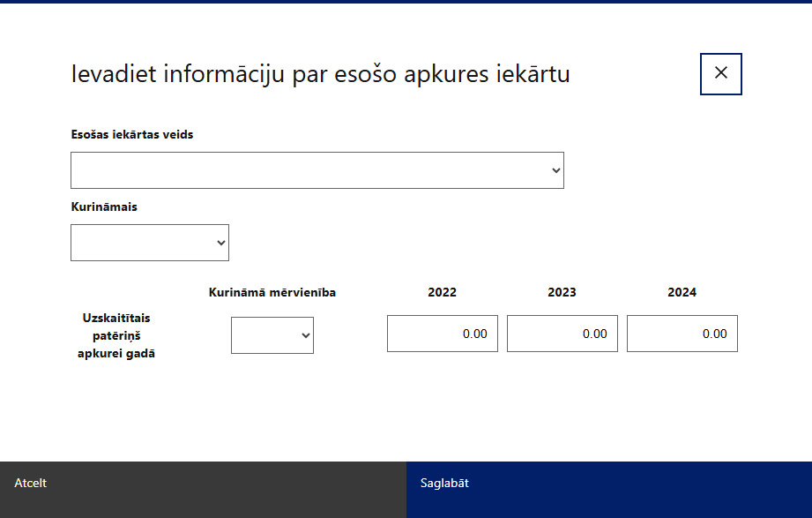Click the 'Kurināmā mērvienība' column header
Image resolution: width=812 pixels, height=518 pixels.
[x=272, y=292]
